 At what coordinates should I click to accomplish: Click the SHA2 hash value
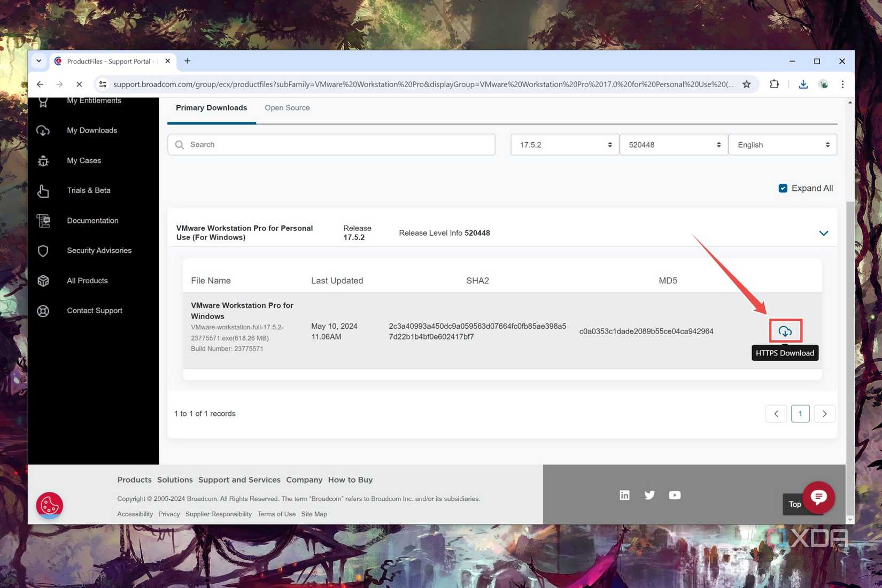click(477, 331)
